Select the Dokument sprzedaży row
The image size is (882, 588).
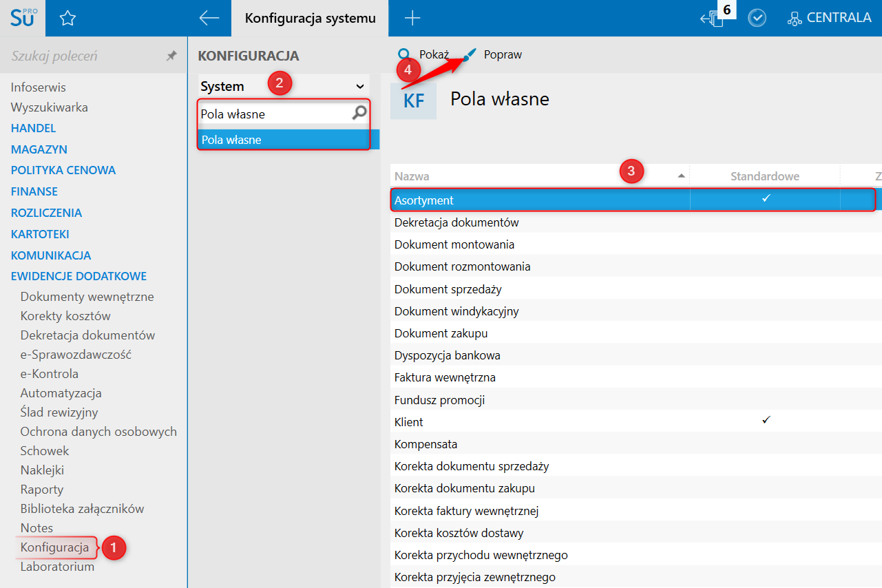[636, 289]
